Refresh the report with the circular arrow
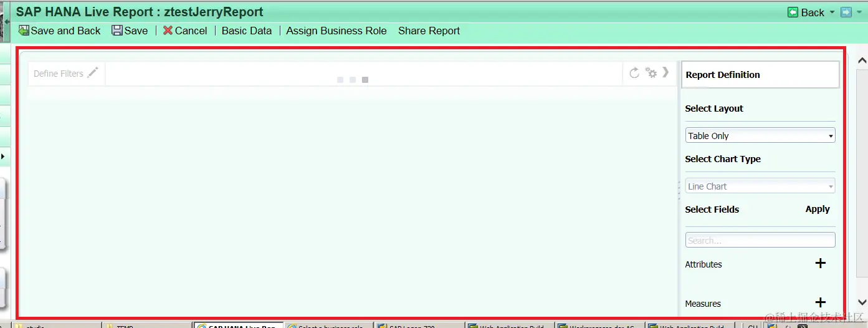 634,73
